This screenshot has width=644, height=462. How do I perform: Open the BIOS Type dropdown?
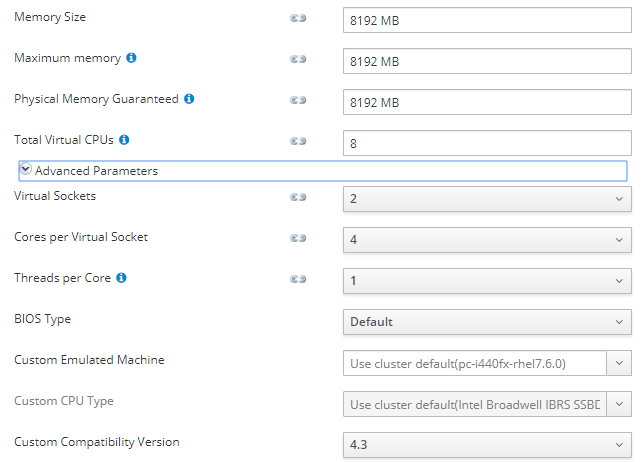coord(487,322)
